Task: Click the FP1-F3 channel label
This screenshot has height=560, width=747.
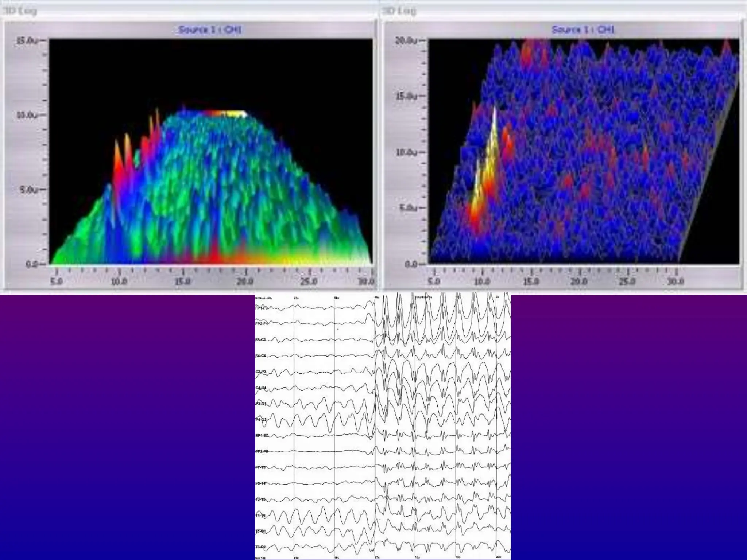Action: pyautogui.click(x=262, y=308)
